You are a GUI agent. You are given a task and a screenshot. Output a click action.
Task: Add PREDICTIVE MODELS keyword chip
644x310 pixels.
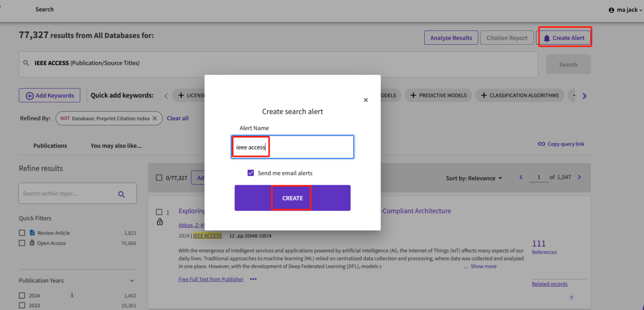[438, 95]
